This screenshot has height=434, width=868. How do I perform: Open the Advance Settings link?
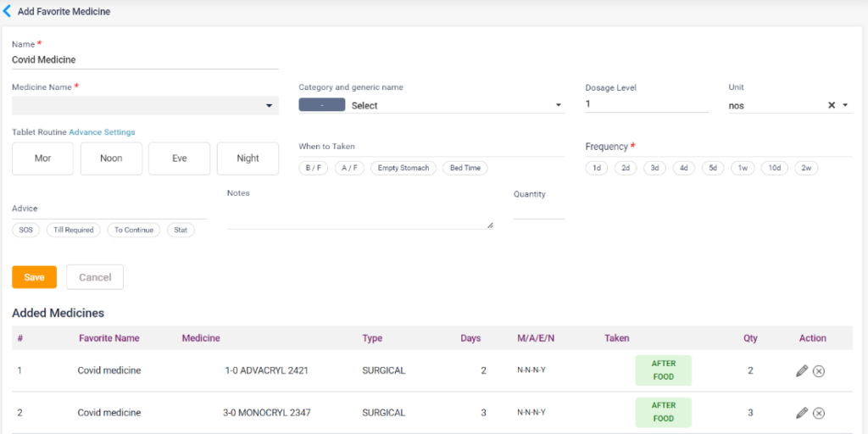tap(102, 132)
